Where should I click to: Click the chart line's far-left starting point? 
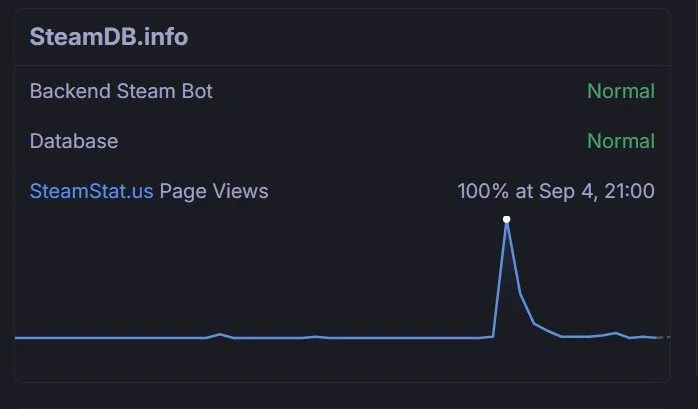click(x=17, y=337)
